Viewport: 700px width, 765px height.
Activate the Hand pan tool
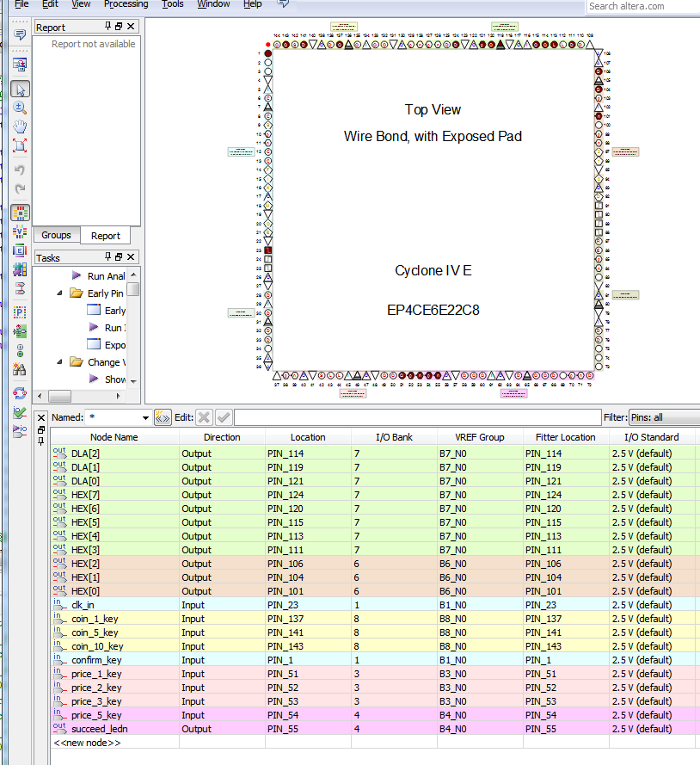[20, 126]
